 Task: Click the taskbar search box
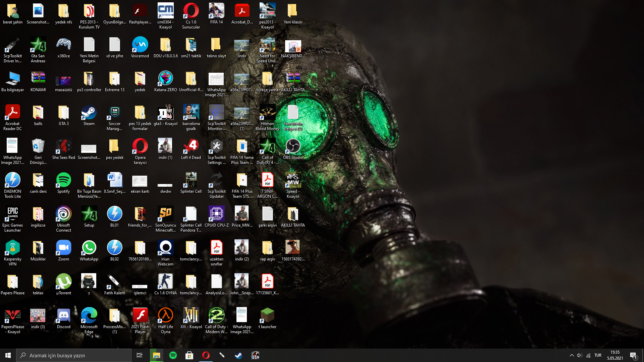[74, 355]
